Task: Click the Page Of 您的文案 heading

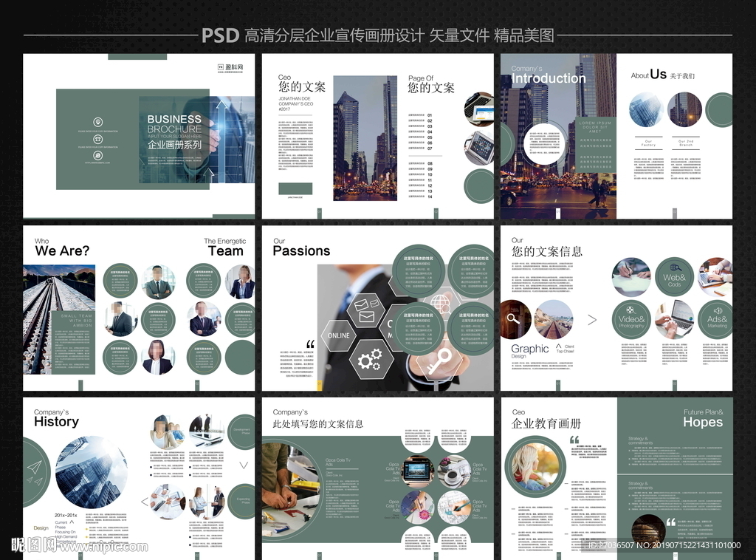Action: 431,84
